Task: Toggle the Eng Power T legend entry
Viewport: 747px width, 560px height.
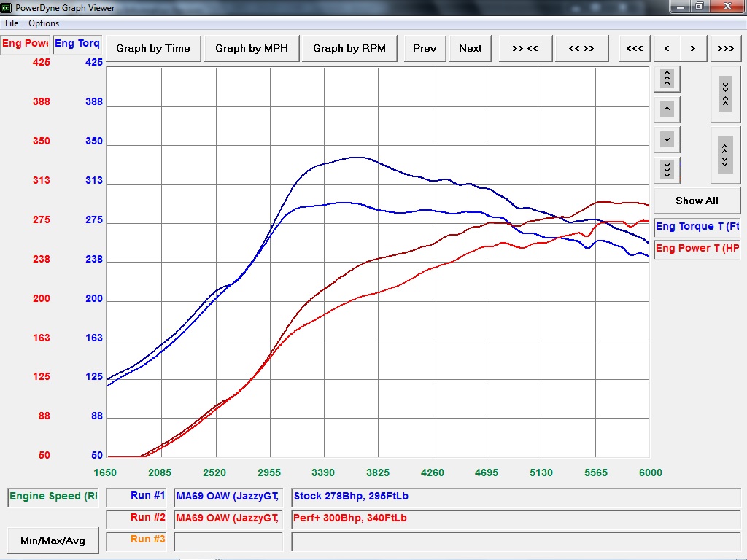Action: click(x=697, y=249)
